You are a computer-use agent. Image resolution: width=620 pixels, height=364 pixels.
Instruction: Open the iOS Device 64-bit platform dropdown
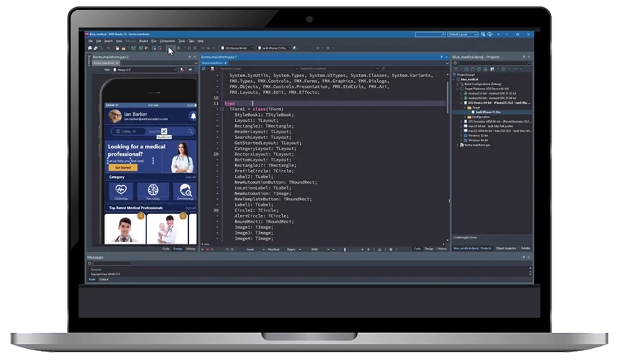tap(237, 48)
